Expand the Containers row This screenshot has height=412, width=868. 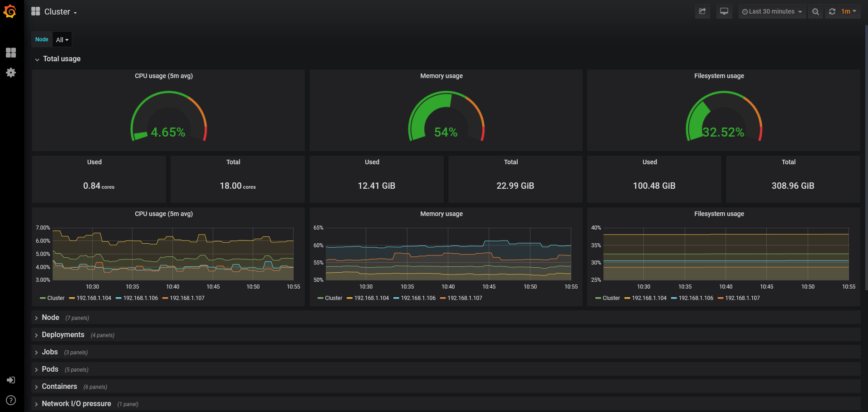tap(446, 387)
